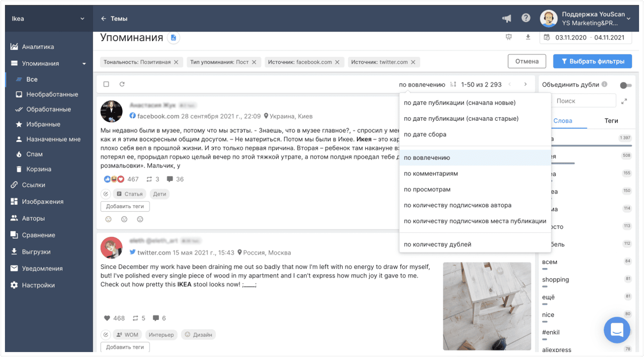The image size is (644, 357).
Task: Open the account dropdown chevron
Action: tap(628, 19)
